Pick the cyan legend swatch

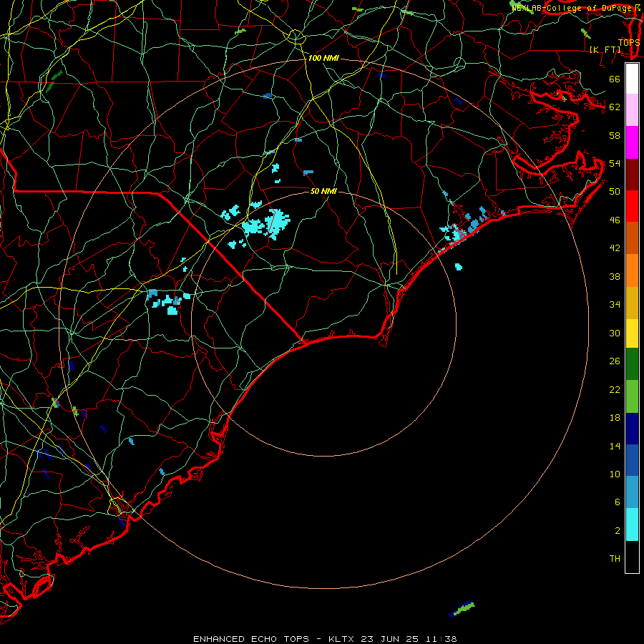coord(632,525)
